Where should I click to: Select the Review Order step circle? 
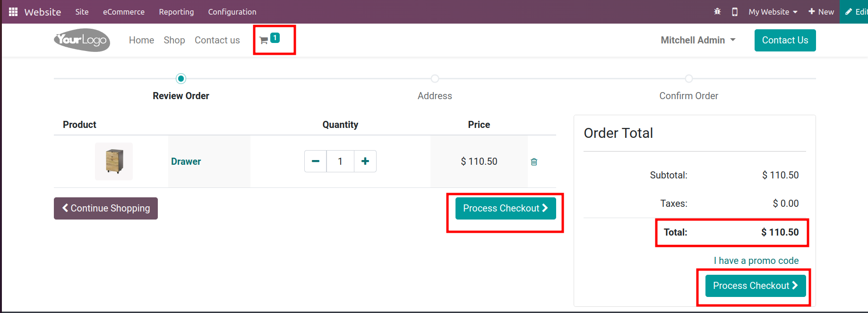tap(181, 78)
